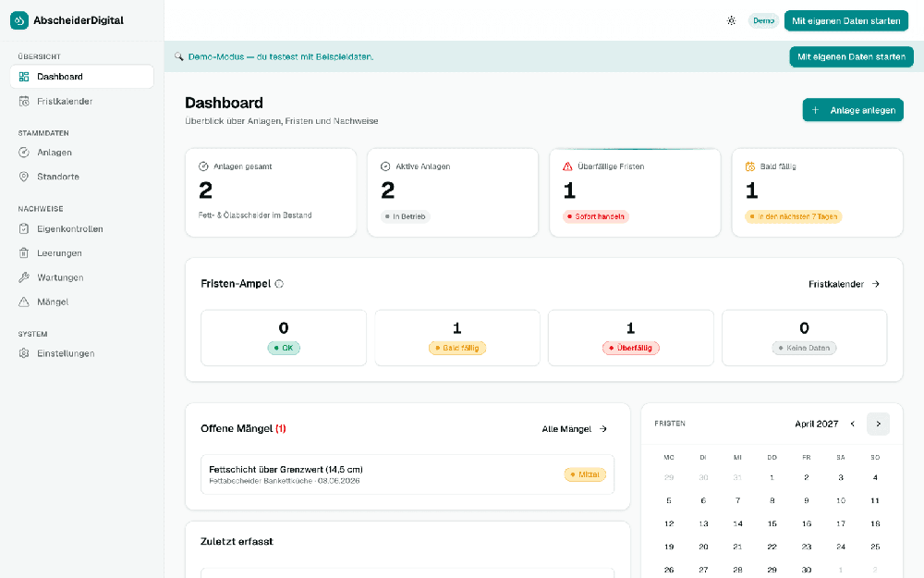Click the Standorte map pin icon
924x578 pixels.
click(x=24, y=177)
